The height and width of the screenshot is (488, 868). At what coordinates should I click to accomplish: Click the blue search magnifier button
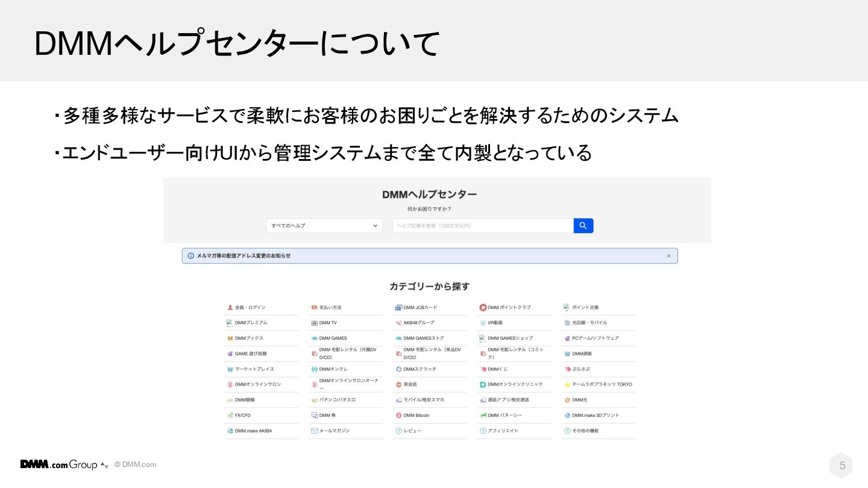click(x=583, y=225)
